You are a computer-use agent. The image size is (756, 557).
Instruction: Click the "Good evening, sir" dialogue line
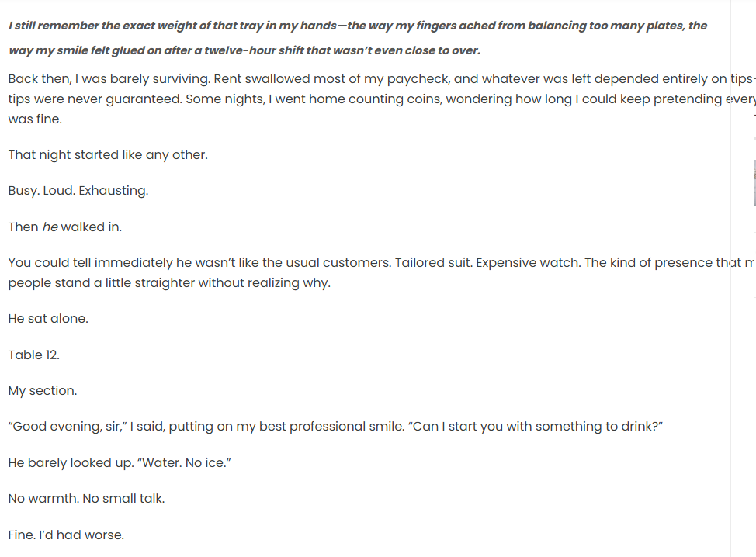335,427
